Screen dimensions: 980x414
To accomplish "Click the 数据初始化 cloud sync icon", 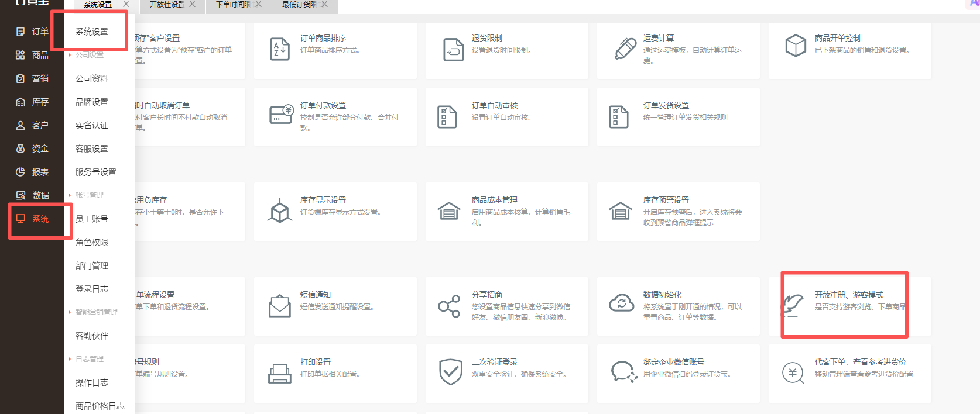I will click(x=622, y=303).
